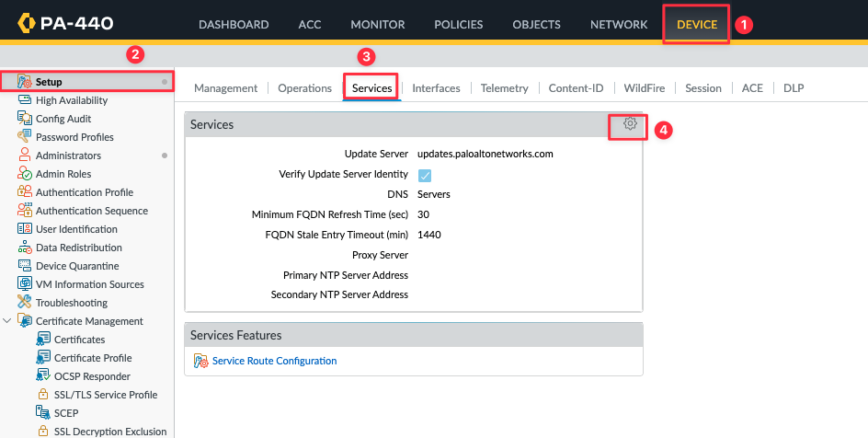Click the SCEP icon
This screenshot has width=868, height=438.
tap(43, 412)
